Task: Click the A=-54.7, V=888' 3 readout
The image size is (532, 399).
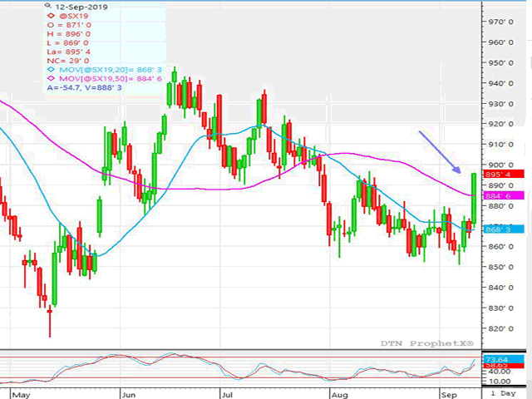Action: click(85, 87)
